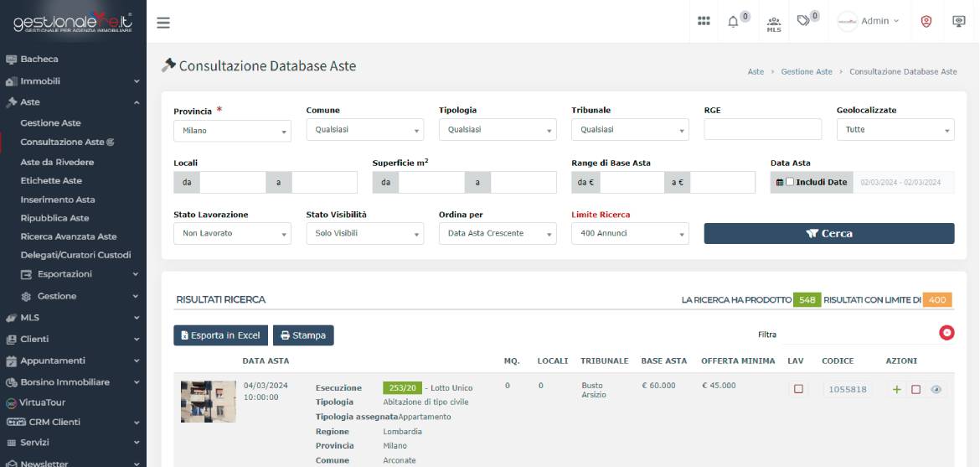Screen dimensions: 980x467
Task: Open the Limite Ricerca dropdown
Action: [630, 234]
